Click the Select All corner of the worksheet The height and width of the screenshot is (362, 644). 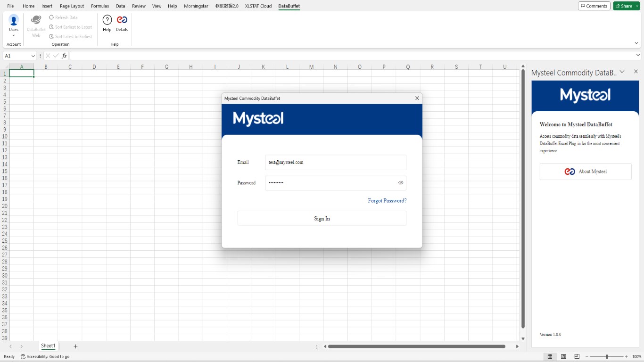[4, 67]
